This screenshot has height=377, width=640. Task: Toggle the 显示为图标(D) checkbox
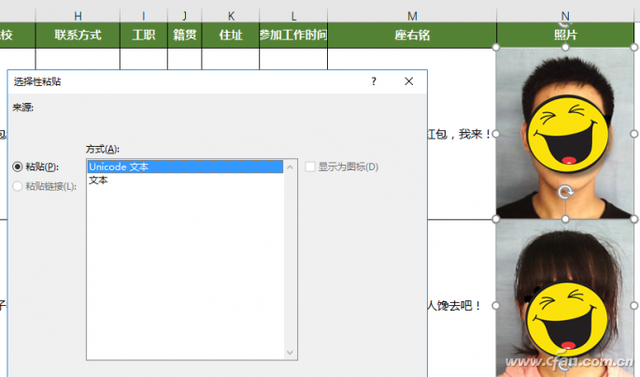tap(310, 166)
